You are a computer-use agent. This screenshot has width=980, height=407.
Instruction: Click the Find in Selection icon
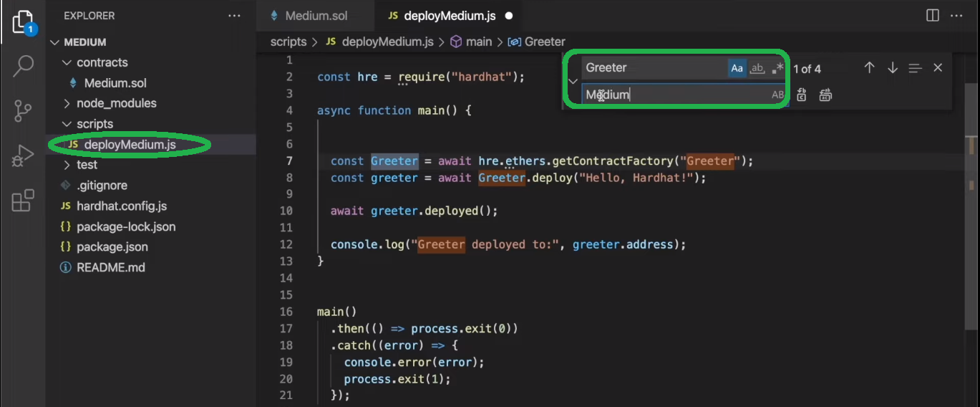(915, 68)
